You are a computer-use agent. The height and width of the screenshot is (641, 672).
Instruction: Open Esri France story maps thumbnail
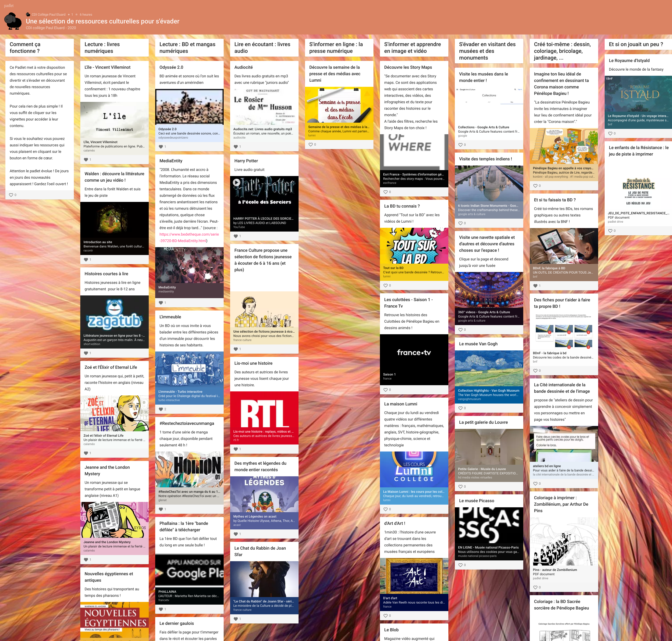pyautogui.click(x=414, y=152)
